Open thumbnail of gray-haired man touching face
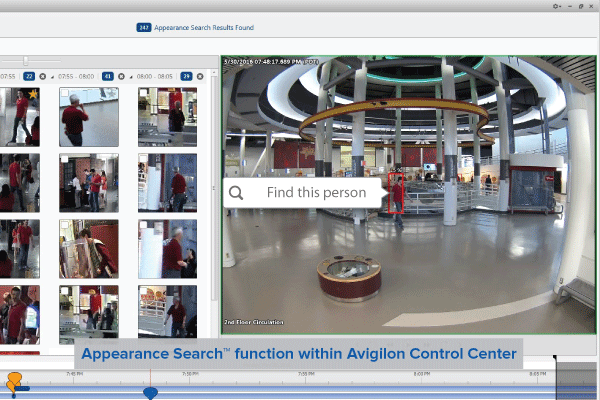 pos(89,117)
